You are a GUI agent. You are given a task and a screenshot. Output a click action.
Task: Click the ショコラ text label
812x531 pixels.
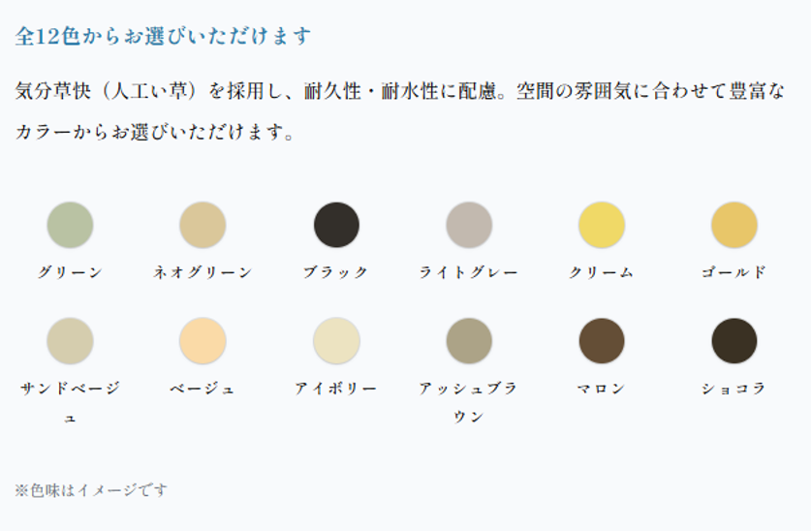pos(734,388)
